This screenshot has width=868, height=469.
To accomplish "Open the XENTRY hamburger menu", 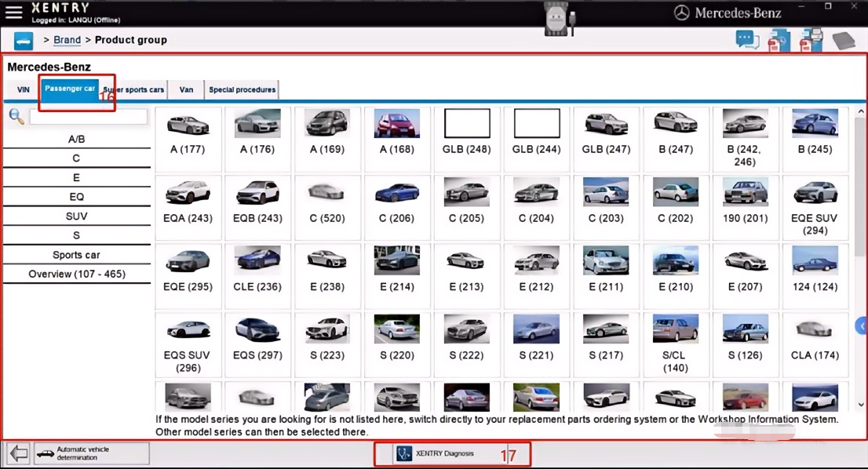I will tap(13, 13).
